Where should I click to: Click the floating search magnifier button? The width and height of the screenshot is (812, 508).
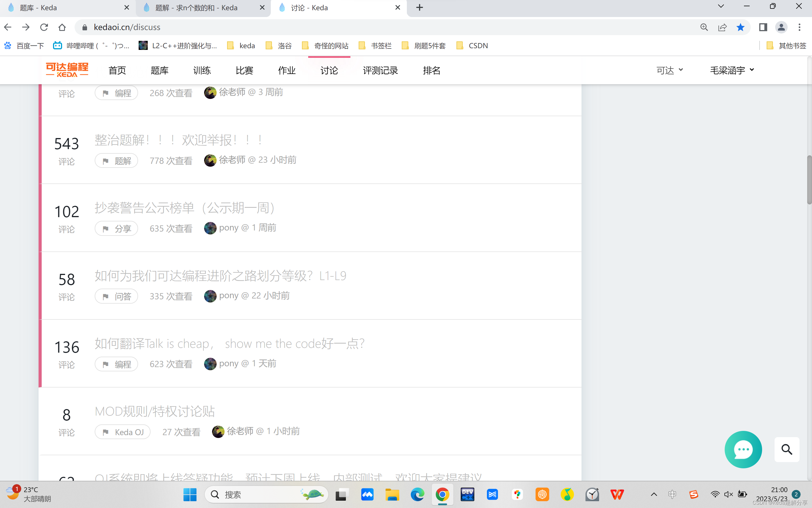pyautogui.click(x=786, y=449)
